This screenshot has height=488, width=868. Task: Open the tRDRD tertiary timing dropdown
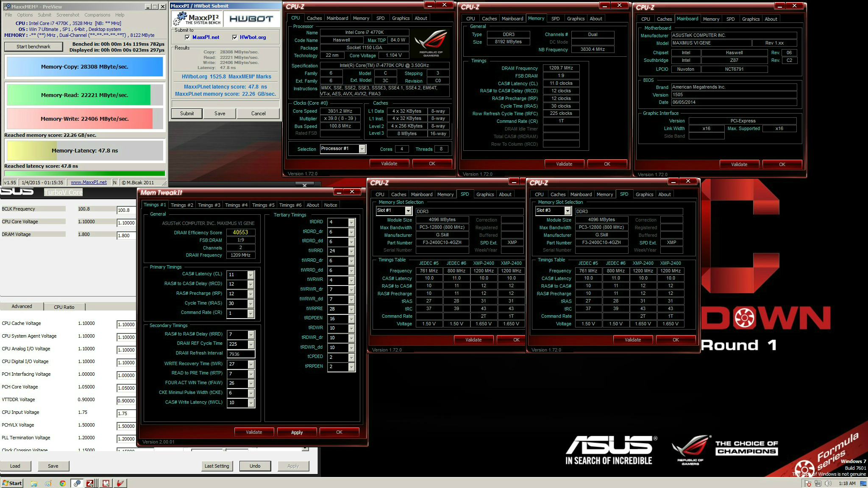click(351, 222)
